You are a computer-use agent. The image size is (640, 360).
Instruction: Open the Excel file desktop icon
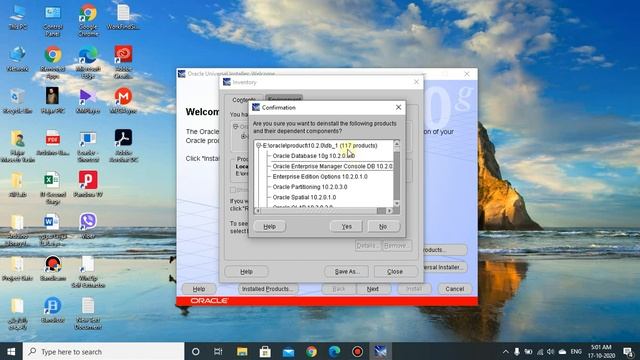point(53,188)
